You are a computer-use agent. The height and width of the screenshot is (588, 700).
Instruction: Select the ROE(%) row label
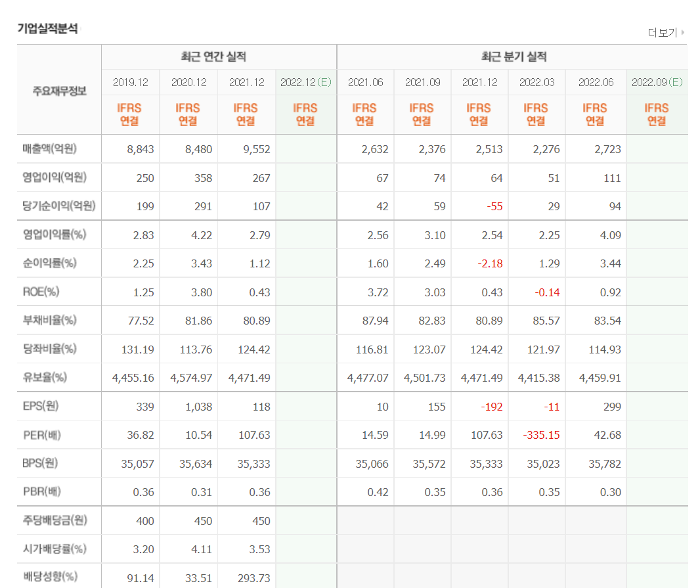[41, 292]
